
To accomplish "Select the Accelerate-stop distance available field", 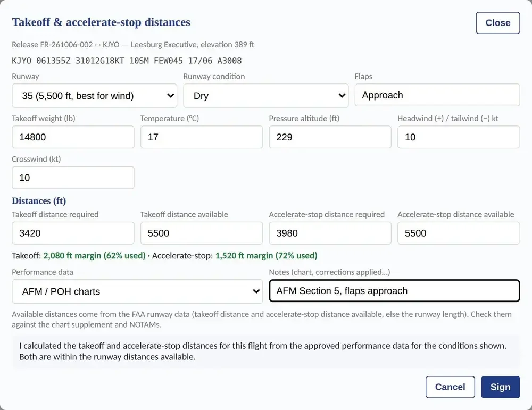I will click(x=459, y=233).
